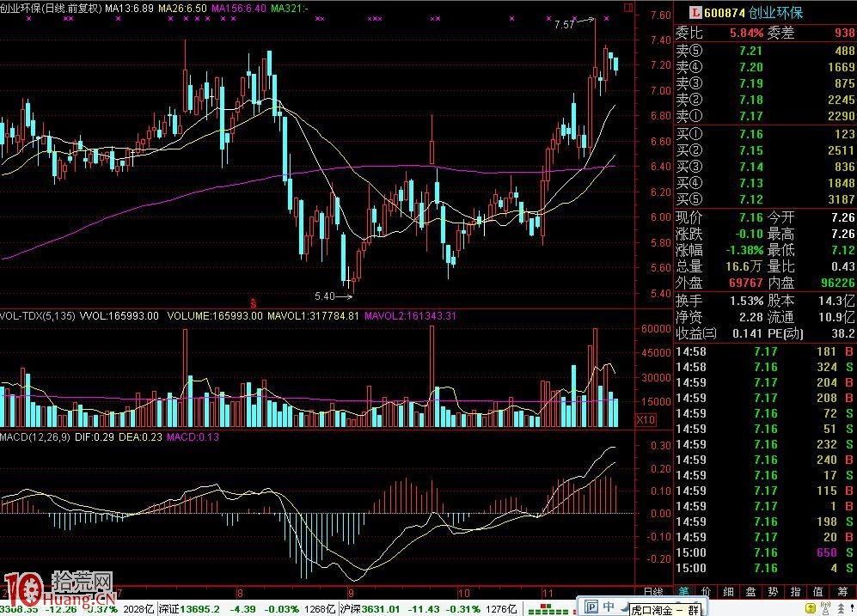Open the 价 price distribution tab
The image size is (857, 616).
tap(707, 592)
